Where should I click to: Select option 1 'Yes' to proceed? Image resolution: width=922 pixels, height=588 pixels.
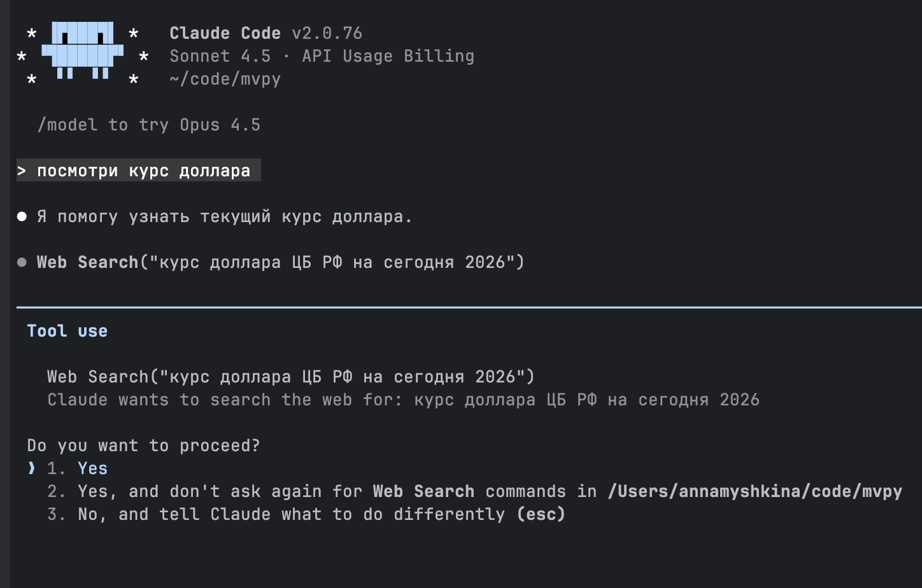click(x=92, y=468)
